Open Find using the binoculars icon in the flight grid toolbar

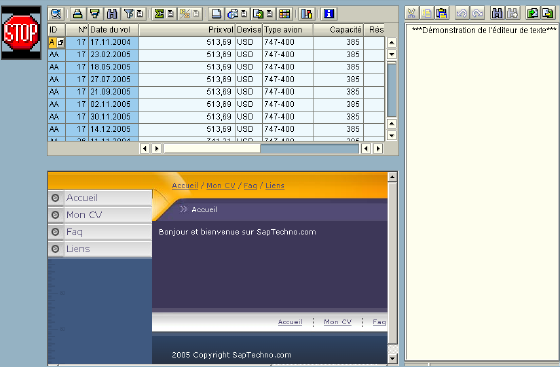point(112,14)
